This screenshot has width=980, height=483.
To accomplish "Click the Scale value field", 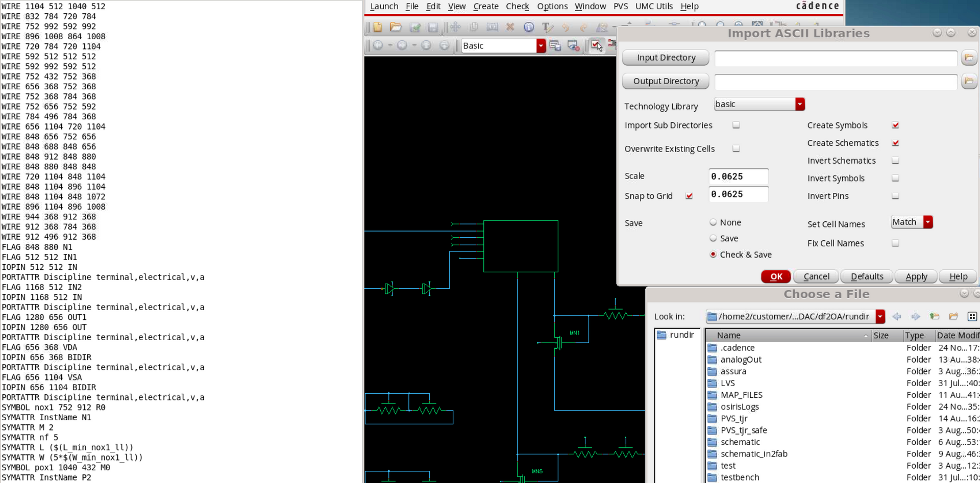I will click(x=739, y=176).
